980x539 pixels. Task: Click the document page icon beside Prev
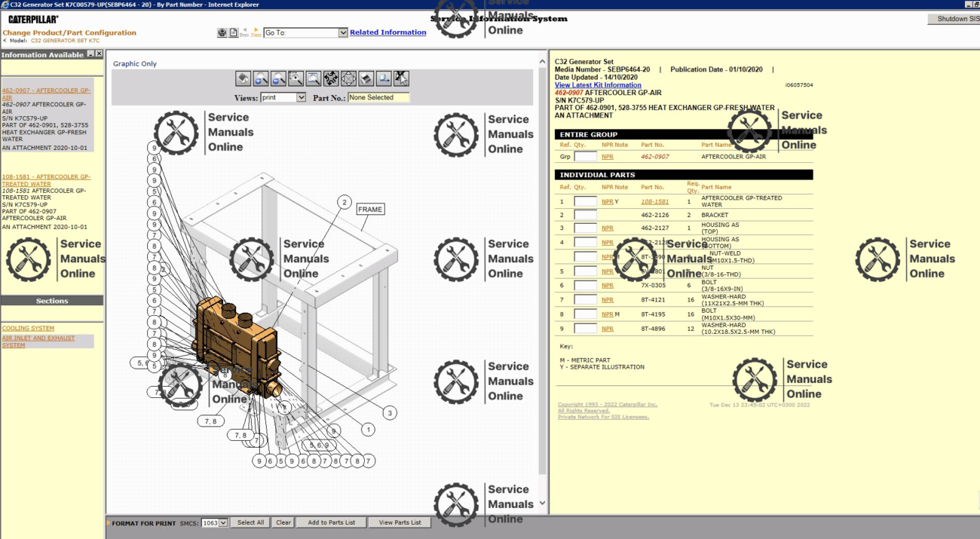pos(234,32)
